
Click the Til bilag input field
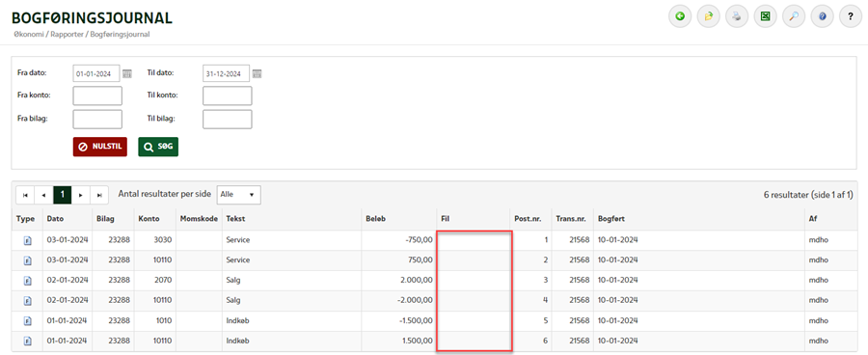pos(227,119)
